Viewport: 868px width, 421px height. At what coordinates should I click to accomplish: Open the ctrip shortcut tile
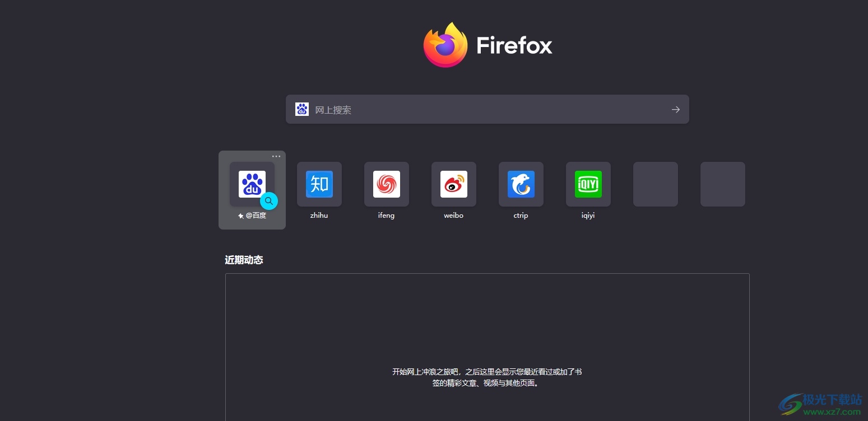point(521,184)
